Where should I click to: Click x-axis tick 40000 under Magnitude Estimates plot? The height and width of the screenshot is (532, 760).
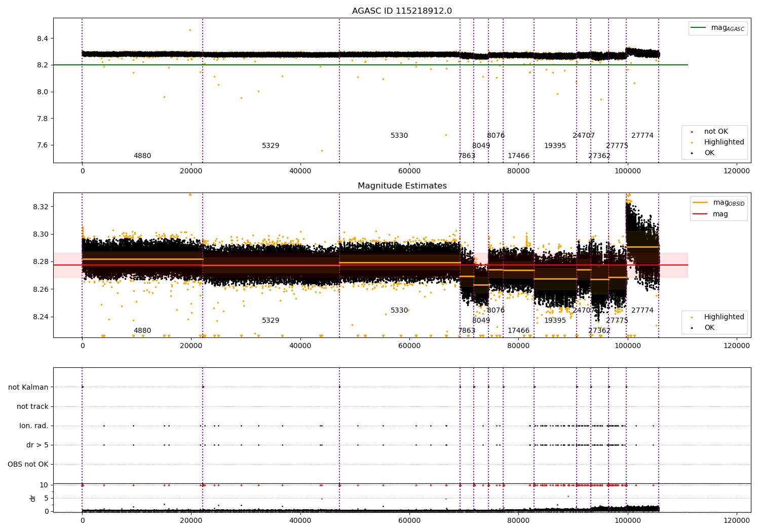click(x=300, y=346)
